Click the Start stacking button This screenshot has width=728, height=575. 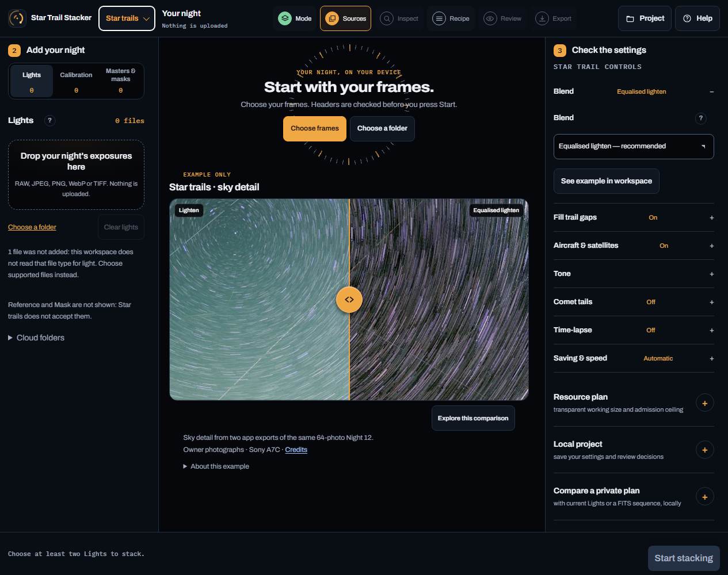tap(684, 558)
